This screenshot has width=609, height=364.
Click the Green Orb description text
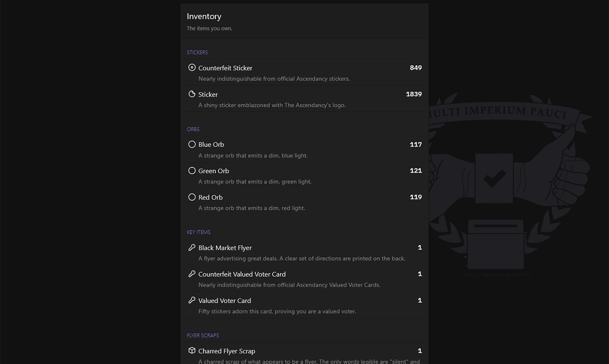coord(255,182)
